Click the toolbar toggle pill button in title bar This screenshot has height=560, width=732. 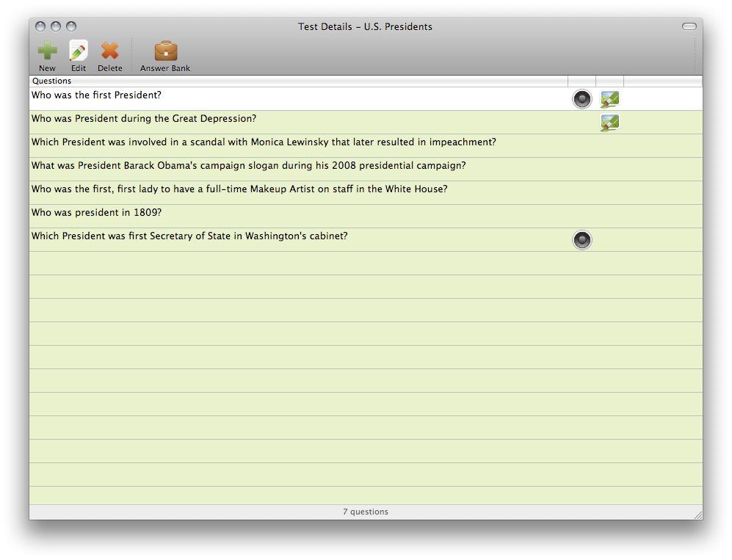click(x=689, y=26)
